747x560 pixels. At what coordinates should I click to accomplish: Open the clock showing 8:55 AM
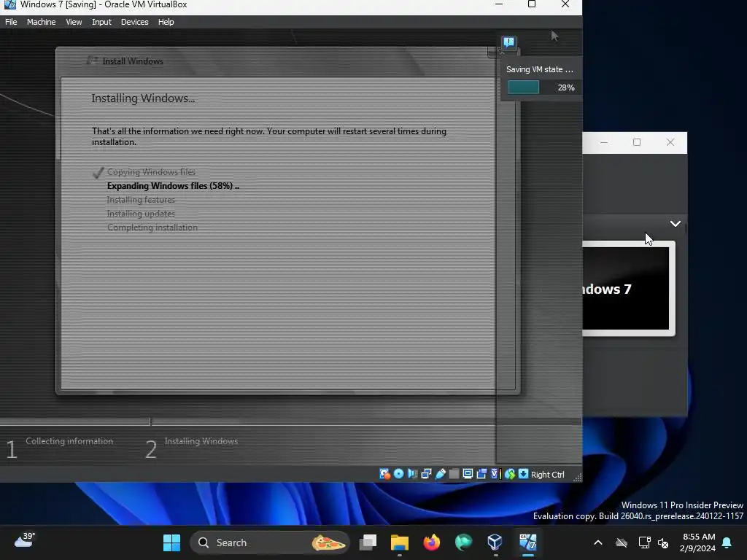[697, 542]
